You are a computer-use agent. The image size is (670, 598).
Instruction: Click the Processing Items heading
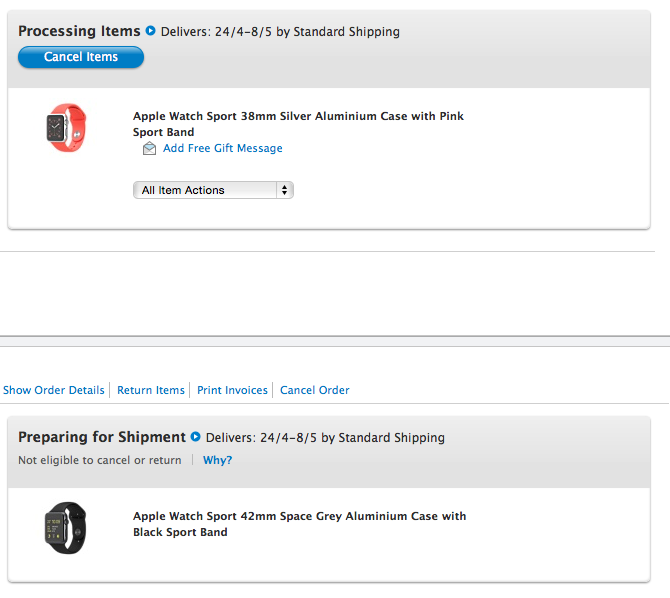[x=79, y=31]
